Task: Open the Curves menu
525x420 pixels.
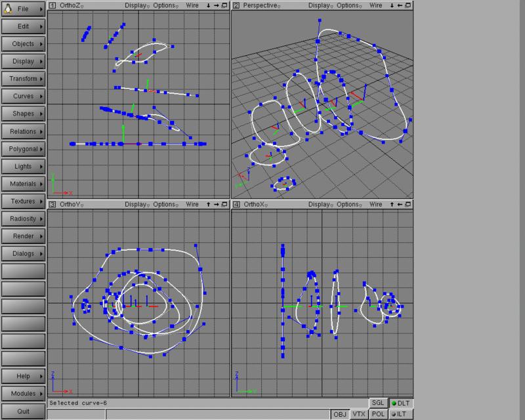Action: tap(23, 96)
